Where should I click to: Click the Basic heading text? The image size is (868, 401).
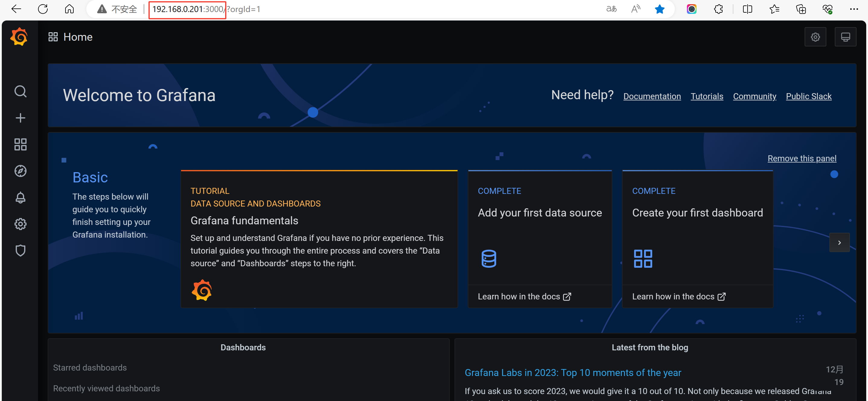(90, 178)
